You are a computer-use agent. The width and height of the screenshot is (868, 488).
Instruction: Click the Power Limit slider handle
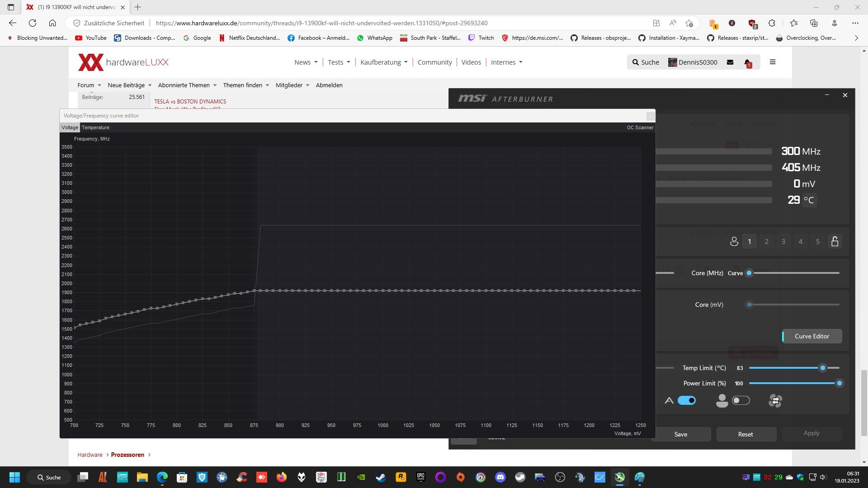point(839,383)
